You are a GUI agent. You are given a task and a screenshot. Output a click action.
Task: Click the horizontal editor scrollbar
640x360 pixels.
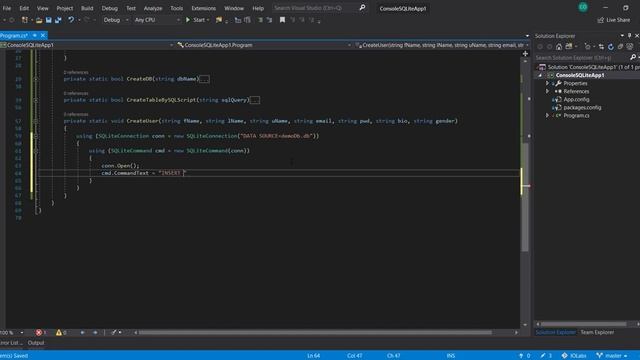315,333
